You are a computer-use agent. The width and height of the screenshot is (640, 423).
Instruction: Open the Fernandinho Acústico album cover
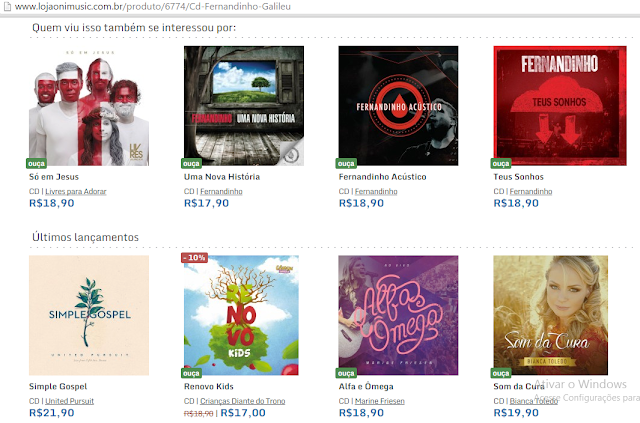398,106
